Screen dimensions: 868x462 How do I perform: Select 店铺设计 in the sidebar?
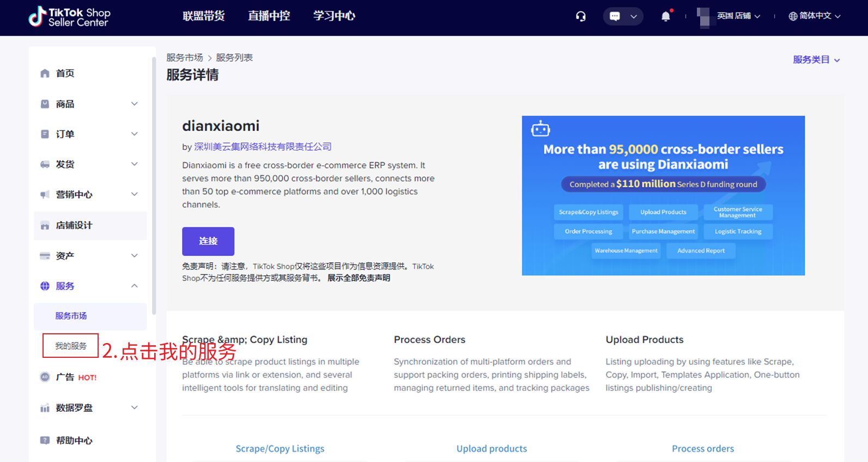click(x=90, y=225)
